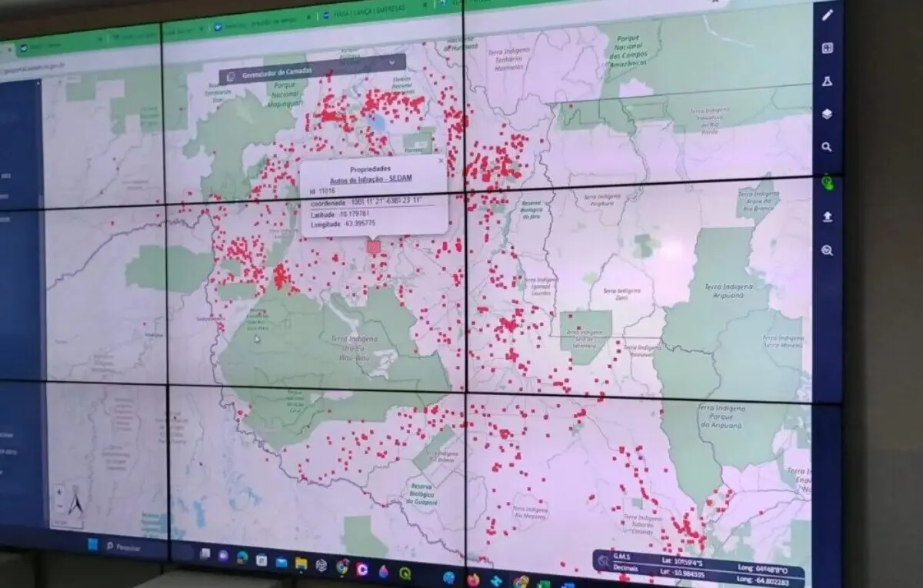923x588 pixels.
Task: Close the Propriedades popup
Action: 440,161
